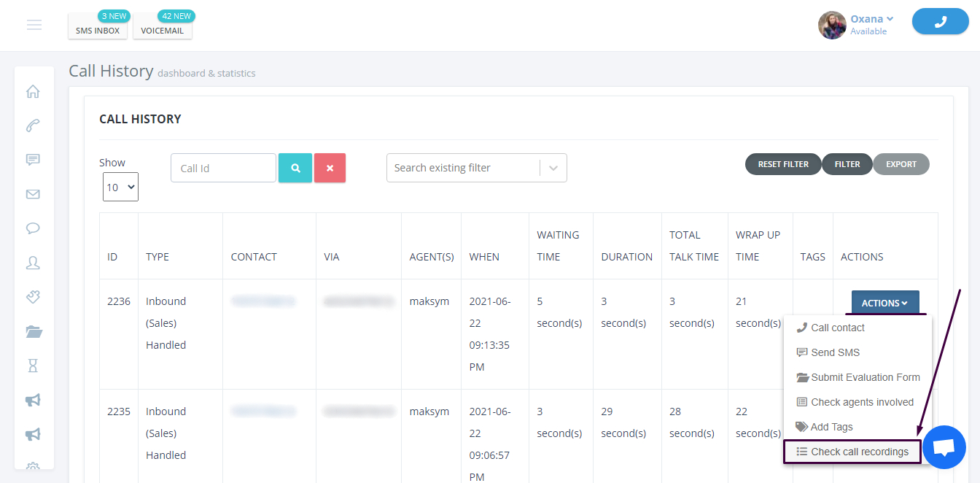Screen dimensions: 980x483
Task: Select Add Tags from actions menu
Action: [857, 427]
